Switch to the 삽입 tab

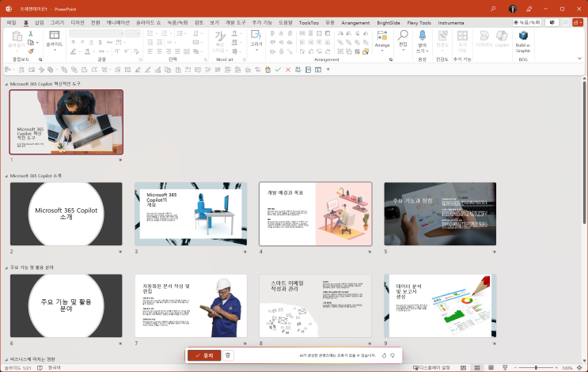(x=40, y=23)
